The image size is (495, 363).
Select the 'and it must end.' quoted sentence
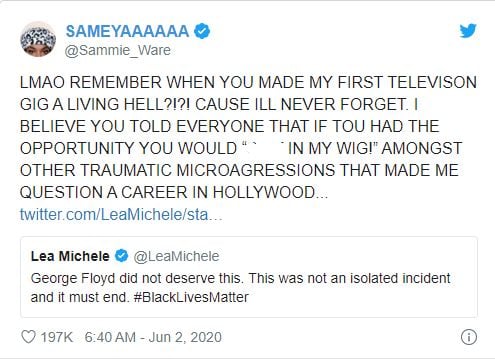pos(80,297)
